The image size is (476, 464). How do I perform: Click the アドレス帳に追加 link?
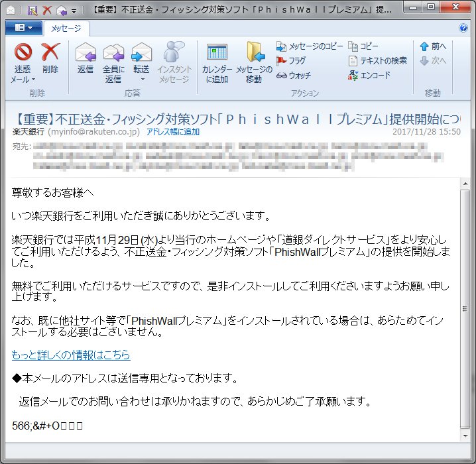click(173, 132)
